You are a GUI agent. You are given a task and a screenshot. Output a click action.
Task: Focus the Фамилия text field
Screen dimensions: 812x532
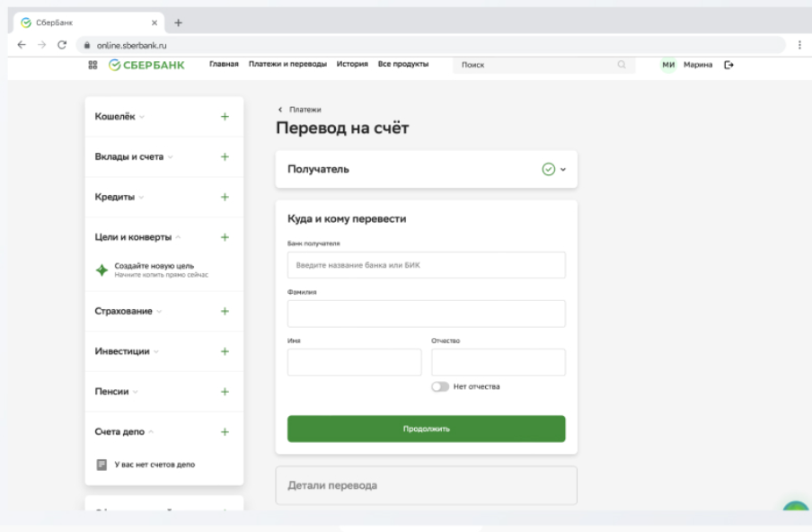(426, 314)
